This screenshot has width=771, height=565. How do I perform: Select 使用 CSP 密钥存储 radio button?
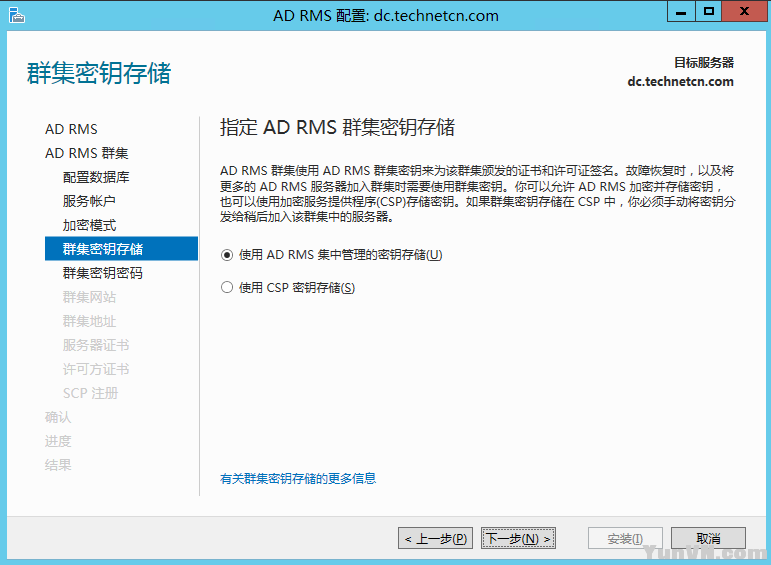click(227, 287)
